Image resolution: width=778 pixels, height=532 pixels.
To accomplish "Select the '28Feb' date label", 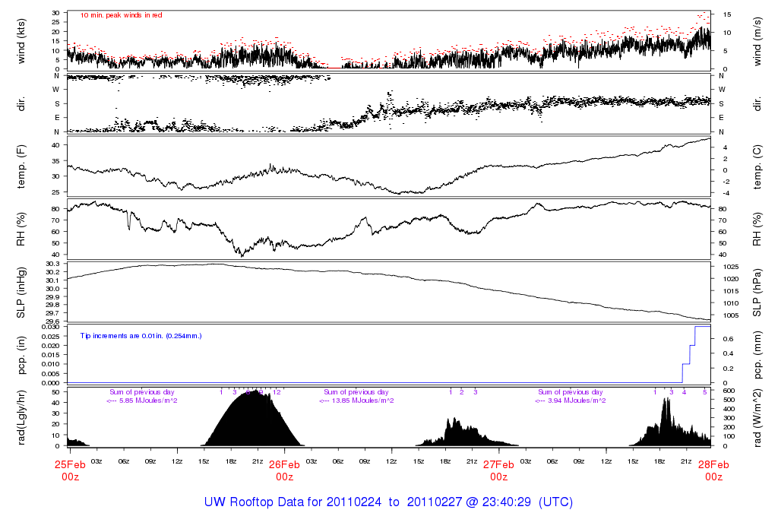I will click(x=713, y=464).
